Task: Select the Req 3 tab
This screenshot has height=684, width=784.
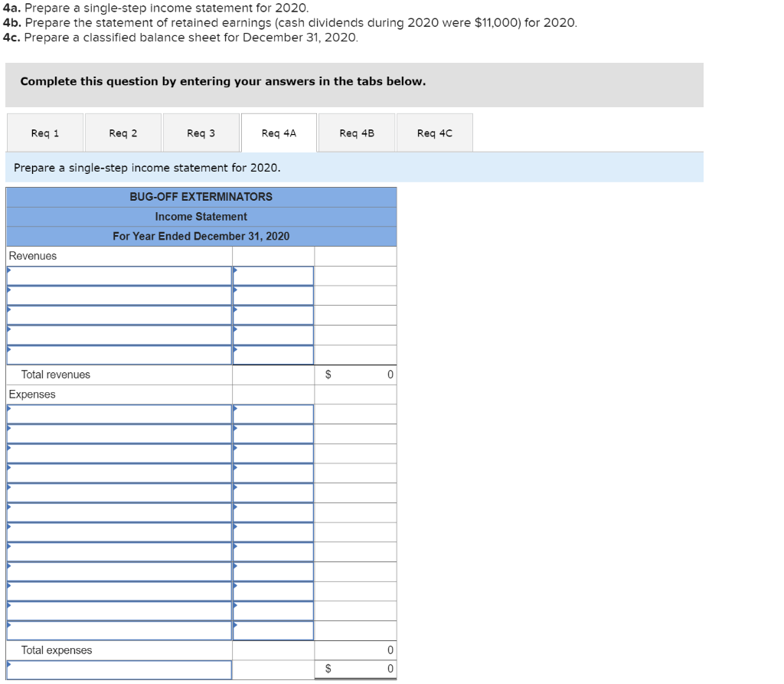Action: (201, 132)
